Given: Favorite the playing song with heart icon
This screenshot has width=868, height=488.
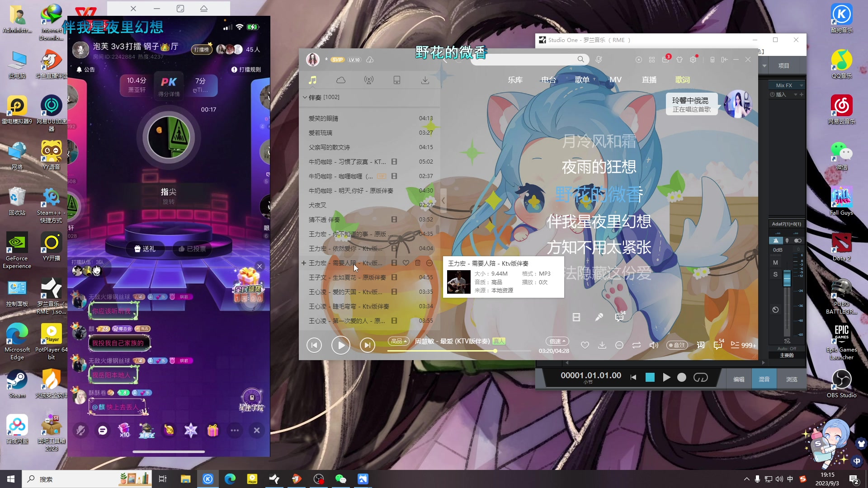Looking at the screenshot, I should [585, 345].
